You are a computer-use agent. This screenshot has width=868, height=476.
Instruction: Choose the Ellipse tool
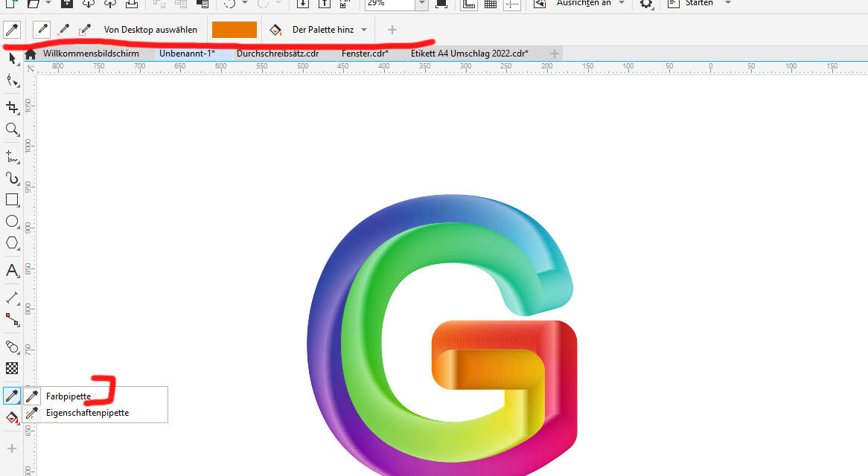12,221
